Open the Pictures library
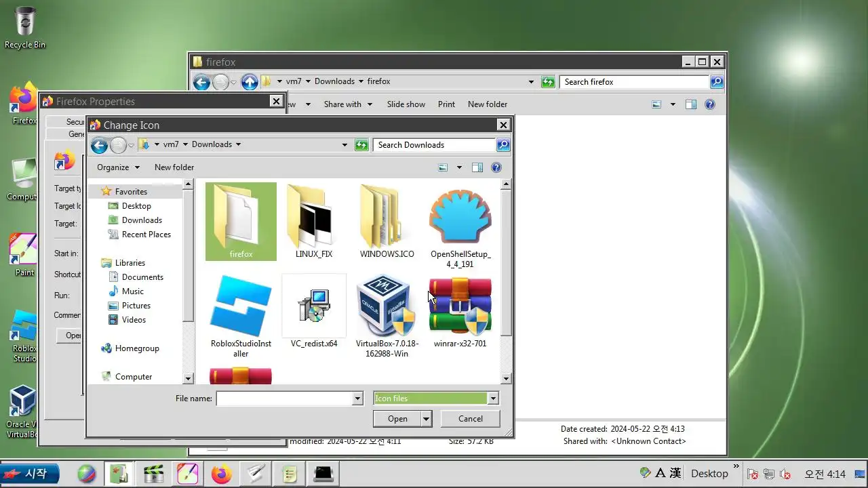Screen dimensions: 868x488 pyautogui.click(x=136, y=306)
